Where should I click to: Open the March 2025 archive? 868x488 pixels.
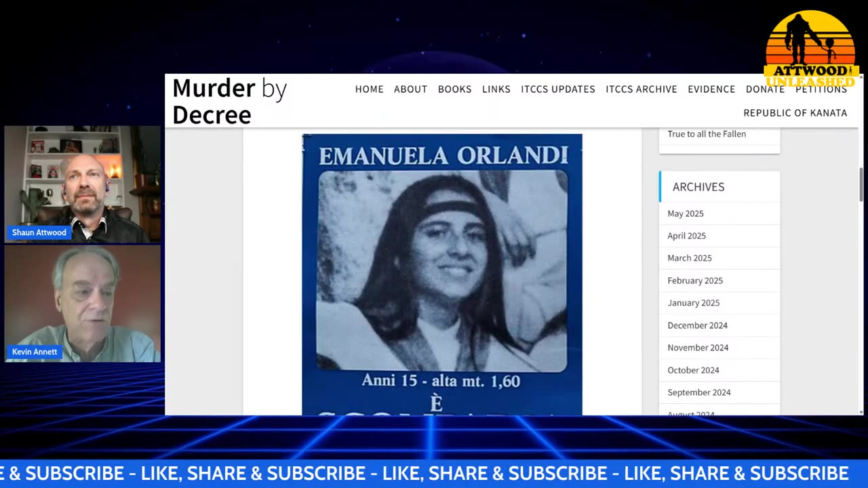(x=689, y=258)
